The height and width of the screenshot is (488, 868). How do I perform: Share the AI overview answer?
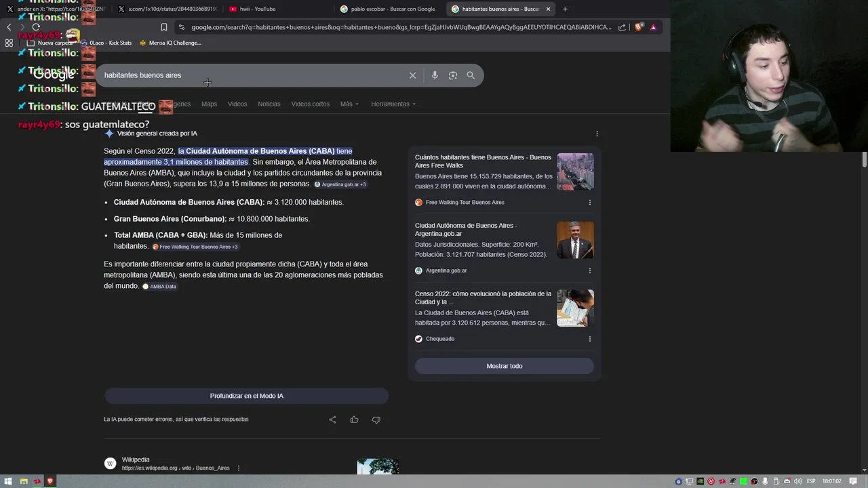pos(332,420)
